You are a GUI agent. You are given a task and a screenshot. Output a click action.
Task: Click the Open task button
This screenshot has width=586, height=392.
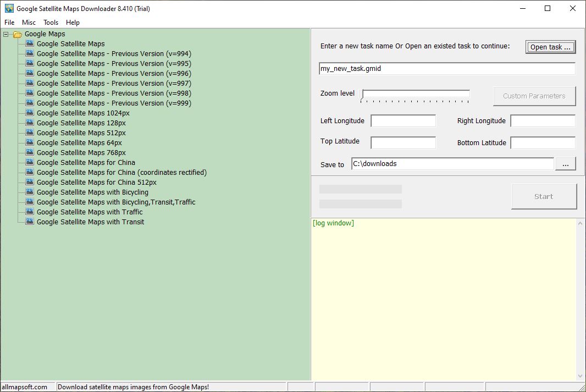pos(550,47)
